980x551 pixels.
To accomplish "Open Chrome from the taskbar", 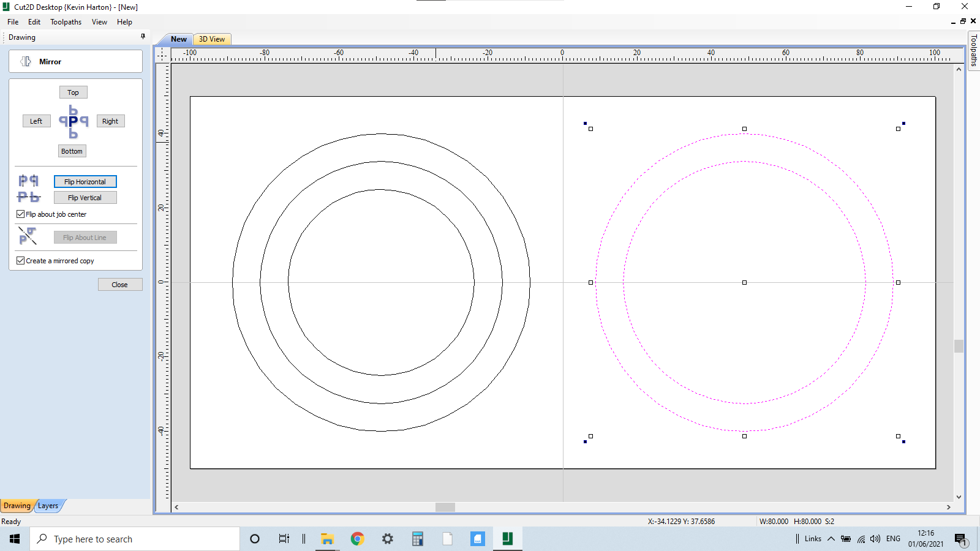I will point(357,539).
